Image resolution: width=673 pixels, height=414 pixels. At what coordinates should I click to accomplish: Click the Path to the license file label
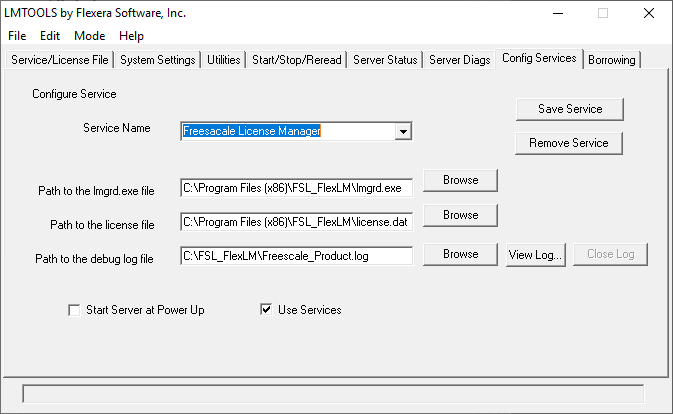[x=102, y=225]
